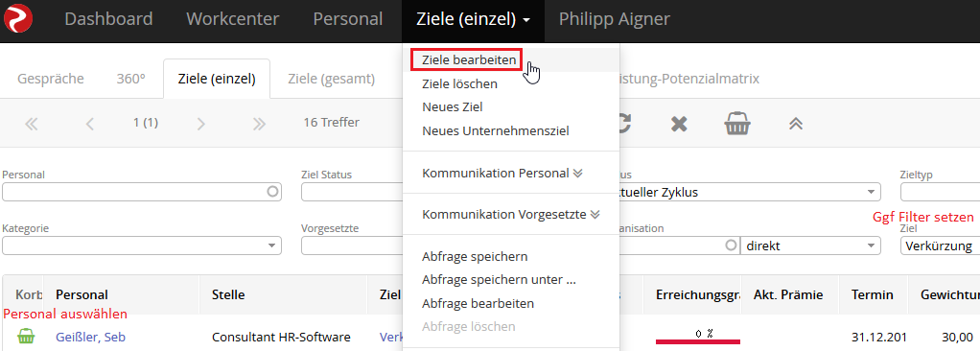Click the X clear filter icon
The width and height of the screenshot is (980, 351).
click(x=679, y=124)
